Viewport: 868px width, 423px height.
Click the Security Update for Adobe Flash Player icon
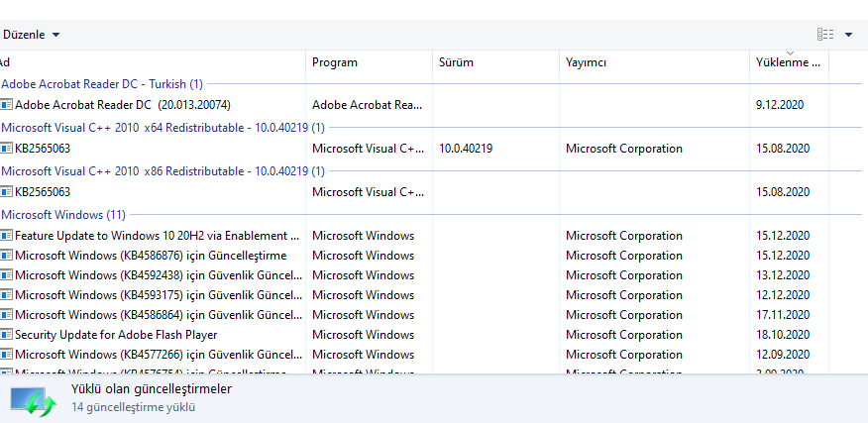(x=6, y=335)
